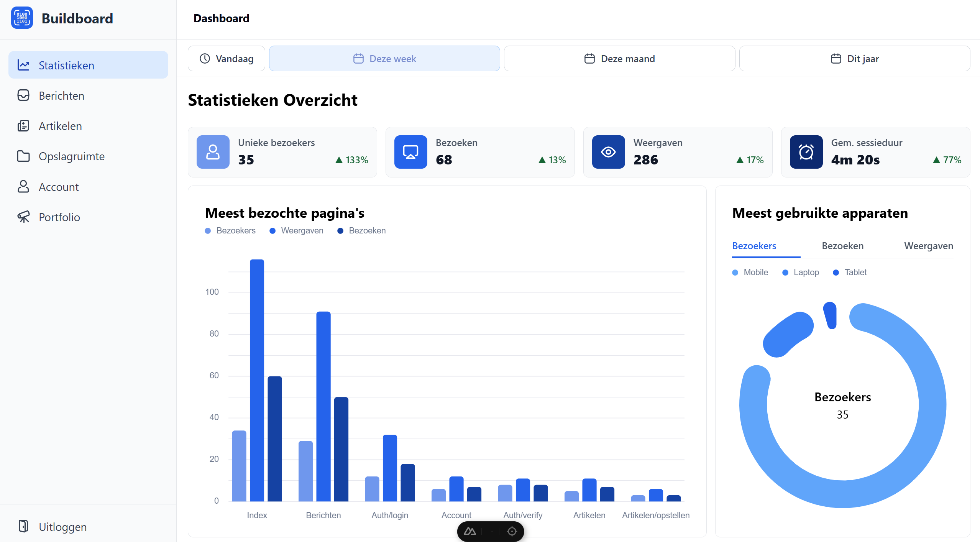Toggle Weergaven series in pages chart legend
This screenshot has height=542, width=980.
pos(296,230)
